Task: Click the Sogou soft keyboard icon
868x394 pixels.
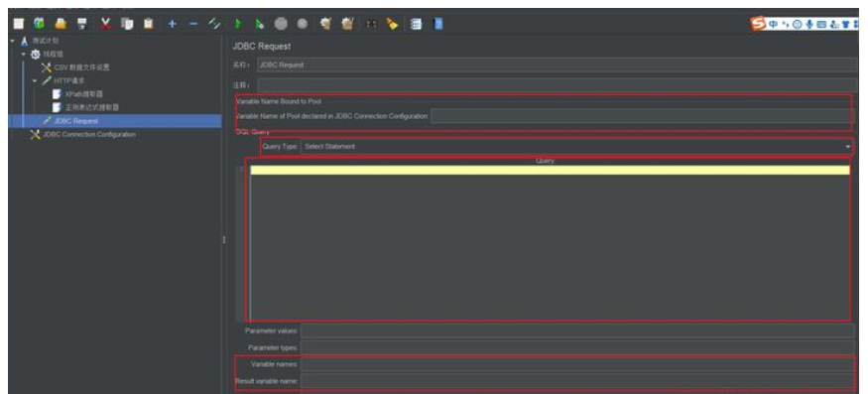Action: pos(821,25)
